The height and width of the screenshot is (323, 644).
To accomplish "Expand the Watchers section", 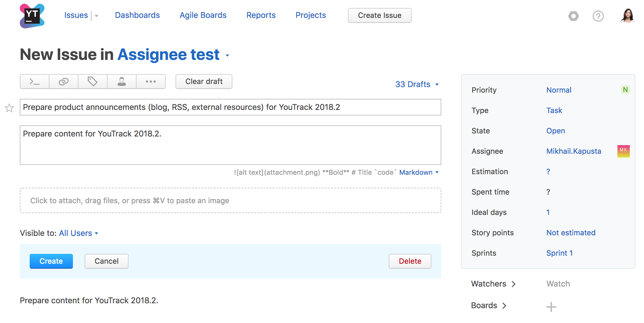I will point(493,284).
